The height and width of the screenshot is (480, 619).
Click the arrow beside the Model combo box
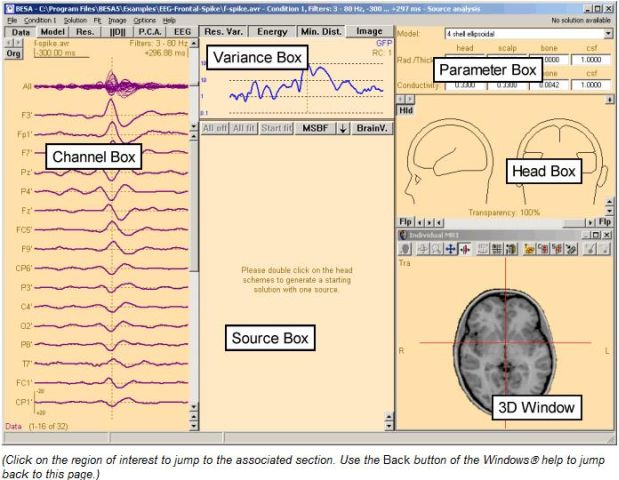pyautogui.click(x=609, y=33)
